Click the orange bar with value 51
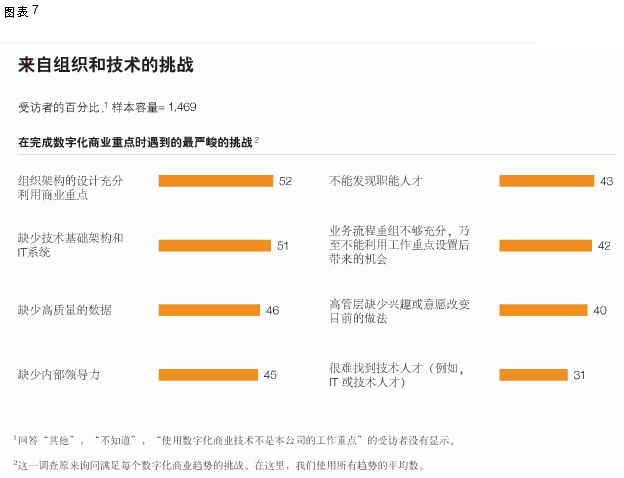This screenshot has width=624, height=478. (x=214, y=245)
